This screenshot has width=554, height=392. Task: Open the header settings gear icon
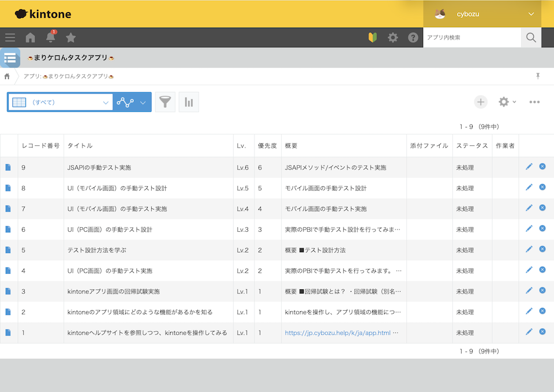click(x=393, y=37)
